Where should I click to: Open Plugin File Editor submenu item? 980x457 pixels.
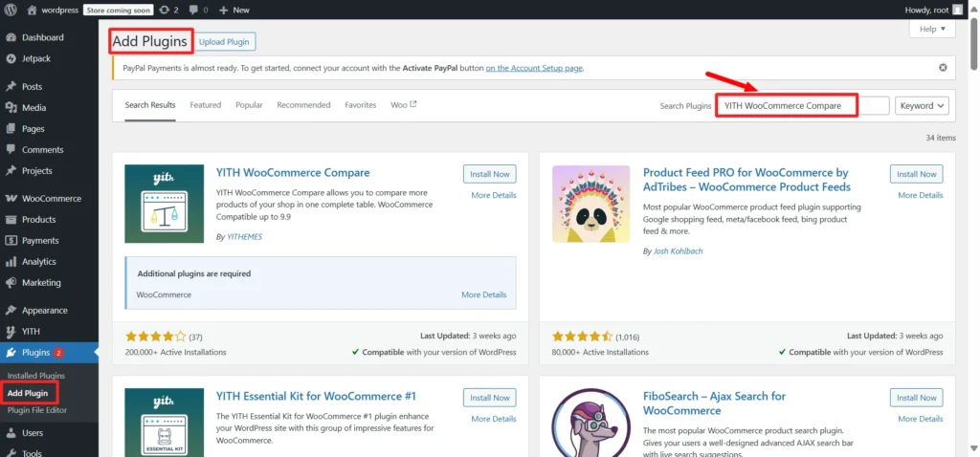pos(37,410)
